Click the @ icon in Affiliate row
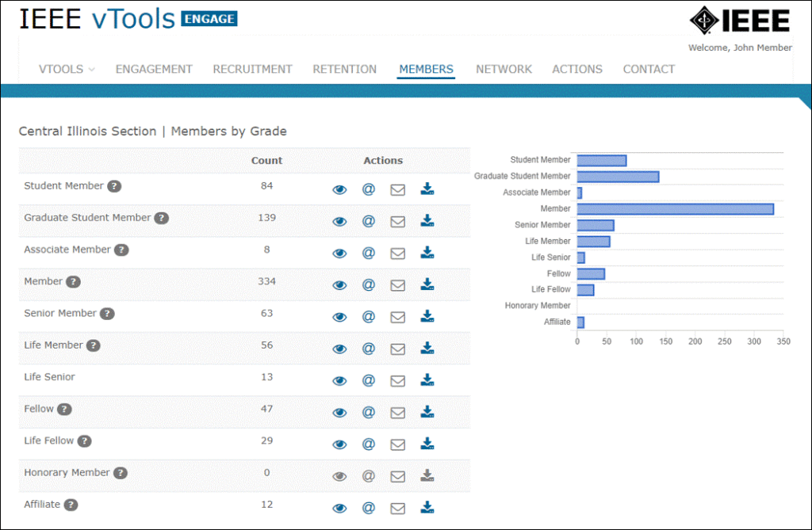The width and height of the screenshot is (812, 530). 368,507
